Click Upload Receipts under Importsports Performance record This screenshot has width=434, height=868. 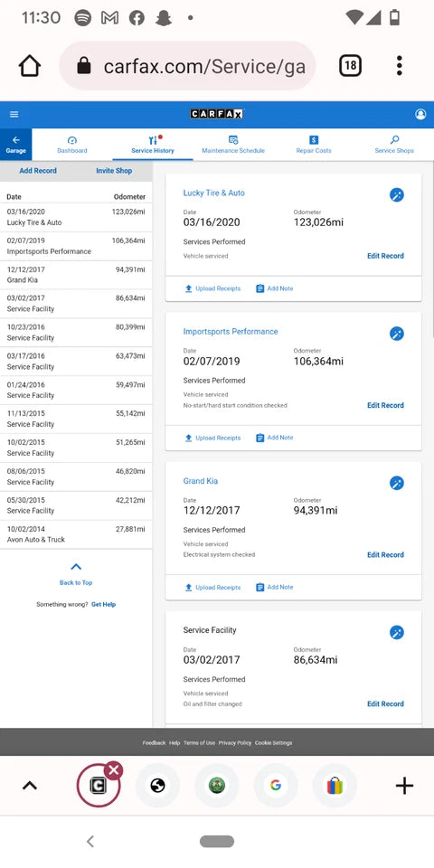pyautogui.click(x=212, y=438)
